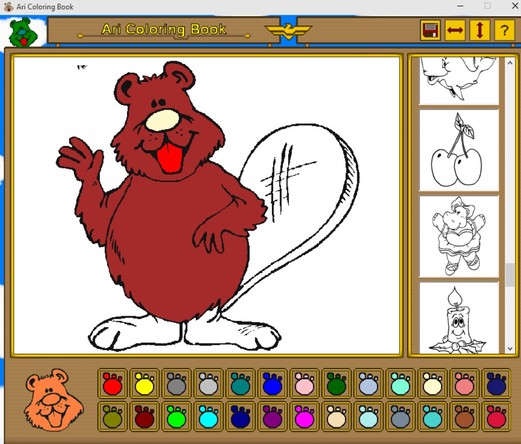The height and width of the screenshot is (444, 521).
Task: Close the Ari Coloring Book window
Action: (x=515, y=6)
